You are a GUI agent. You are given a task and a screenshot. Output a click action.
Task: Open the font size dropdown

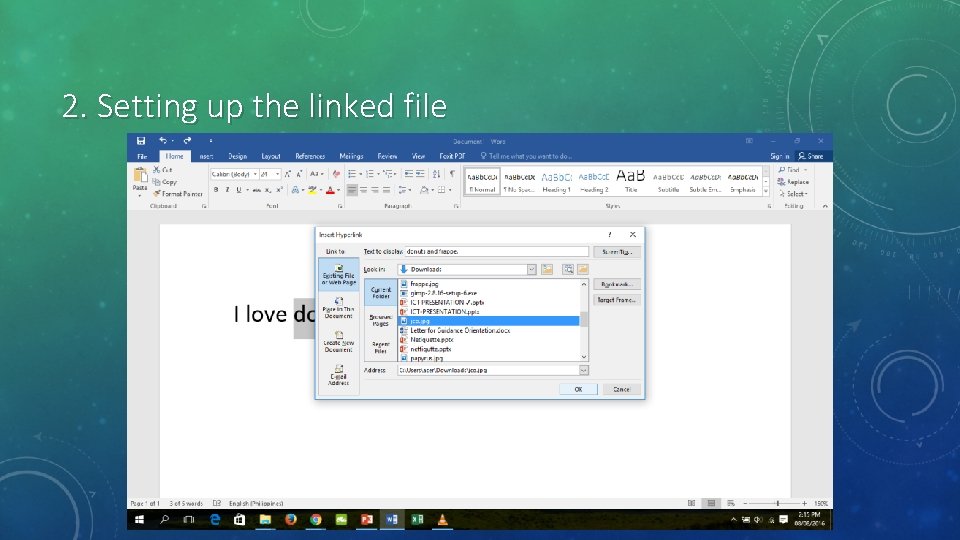(x=277, y=174)
